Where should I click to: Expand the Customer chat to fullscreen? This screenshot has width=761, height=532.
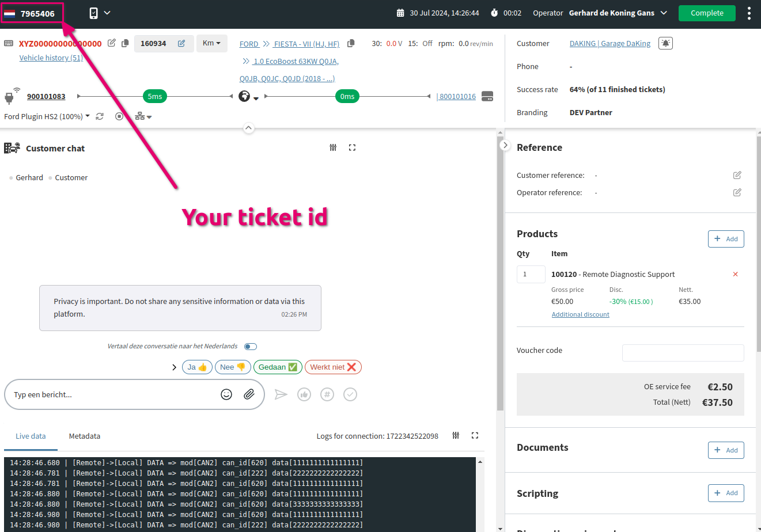pos(352,148)
